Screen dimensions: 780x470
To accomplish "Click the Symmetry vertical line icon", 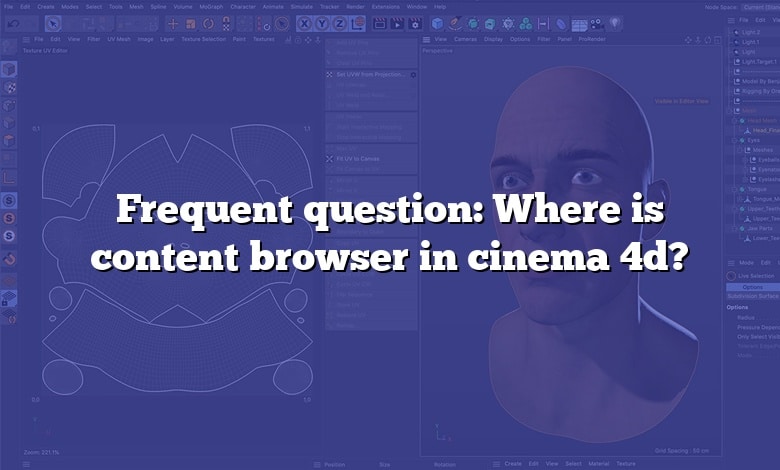I will click(543, 23).
